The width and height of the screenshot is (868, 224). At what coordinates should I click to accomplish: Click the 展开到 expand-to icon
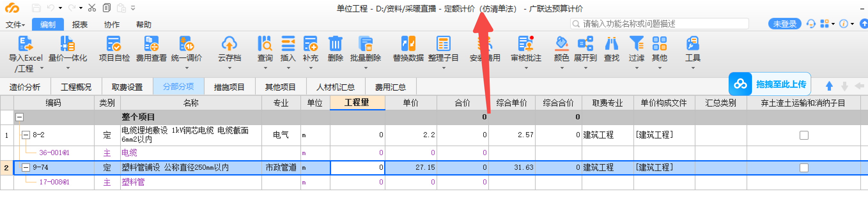(x=585, y=44)
